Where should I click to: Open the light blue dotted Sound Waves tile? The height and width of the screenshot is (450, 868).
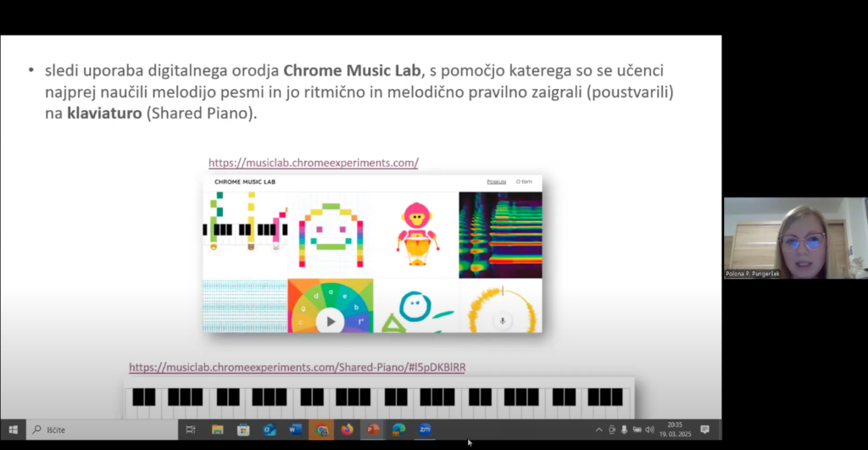245,306
